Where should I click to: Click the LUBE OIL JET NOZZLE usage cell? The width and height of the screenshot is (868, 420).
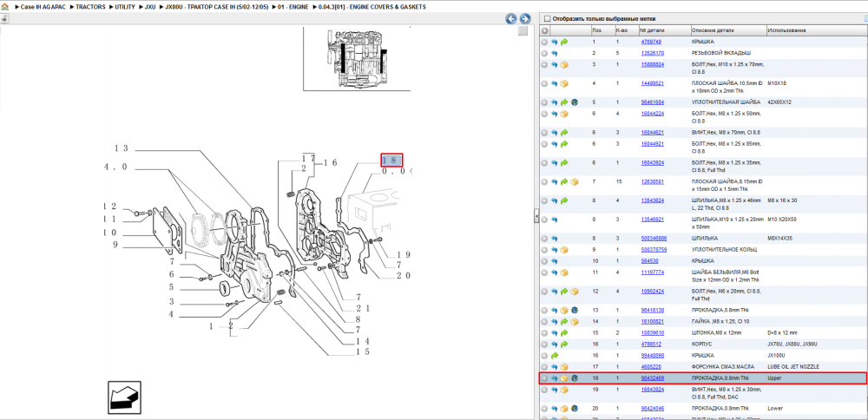pyautogui.click(x=792, y=367)
